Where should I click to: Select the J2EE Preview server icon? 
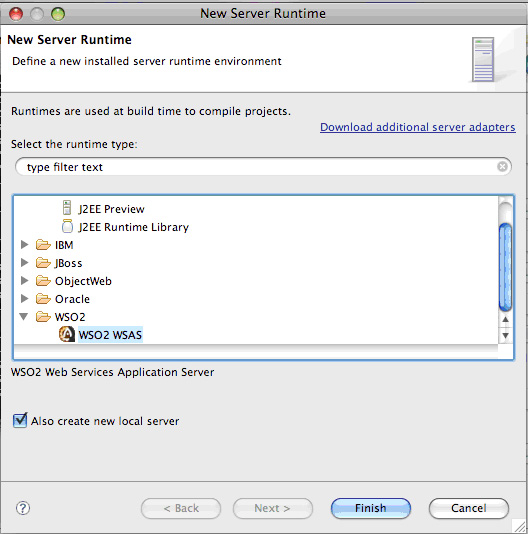pos(67,208)
